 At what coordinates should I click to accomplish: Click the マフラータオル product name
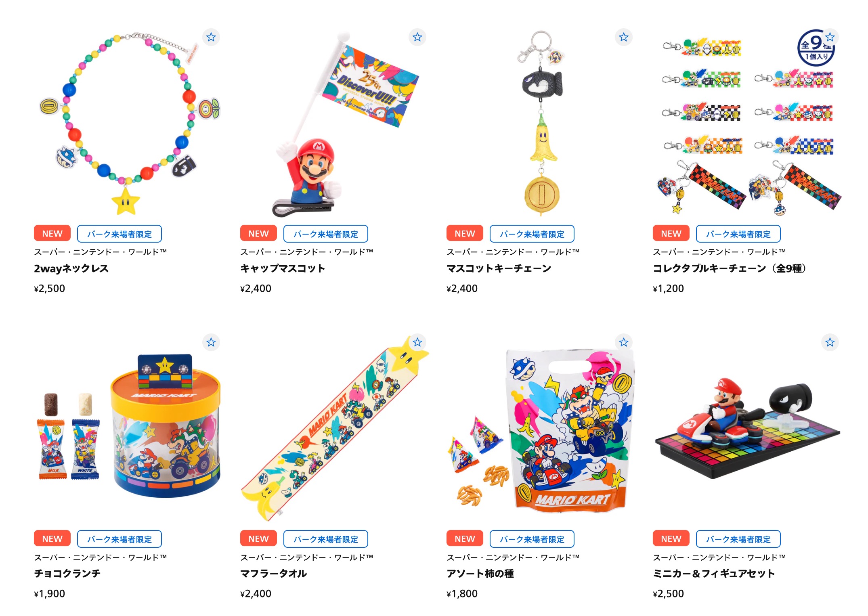tap(274, 574)
